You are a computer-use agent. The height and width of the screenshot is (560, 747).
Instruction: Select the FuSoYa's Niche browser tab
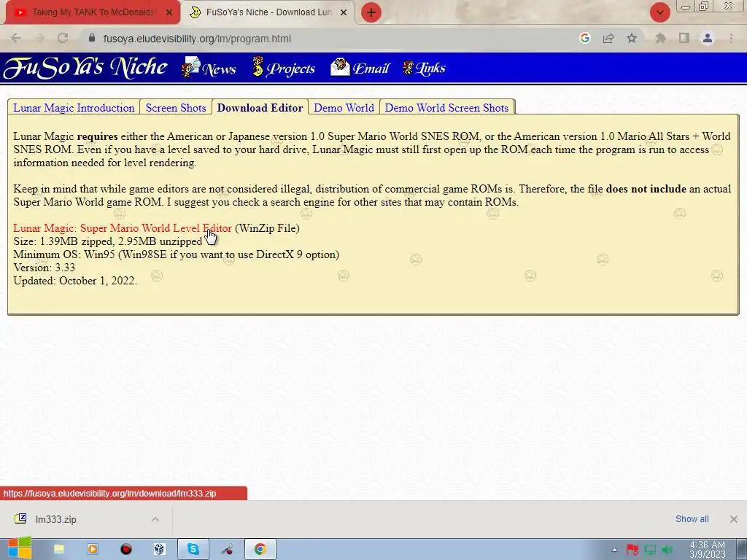(268, 12)
